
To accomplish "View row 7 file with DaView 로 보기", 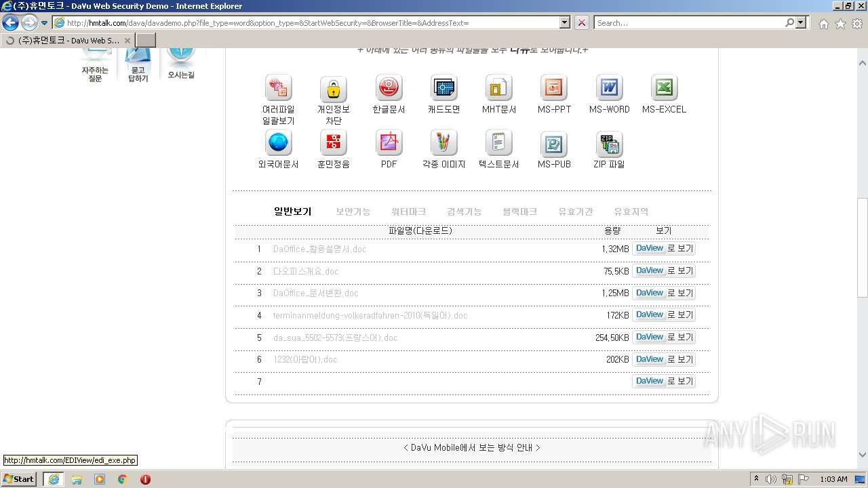I will (664, 381).
